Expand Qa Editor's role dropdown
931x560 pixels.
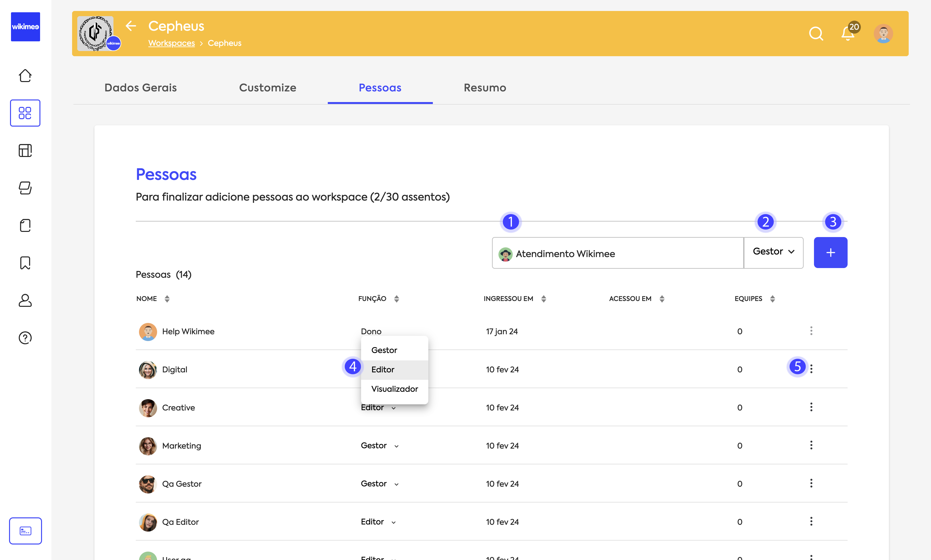tap(378, 522)
